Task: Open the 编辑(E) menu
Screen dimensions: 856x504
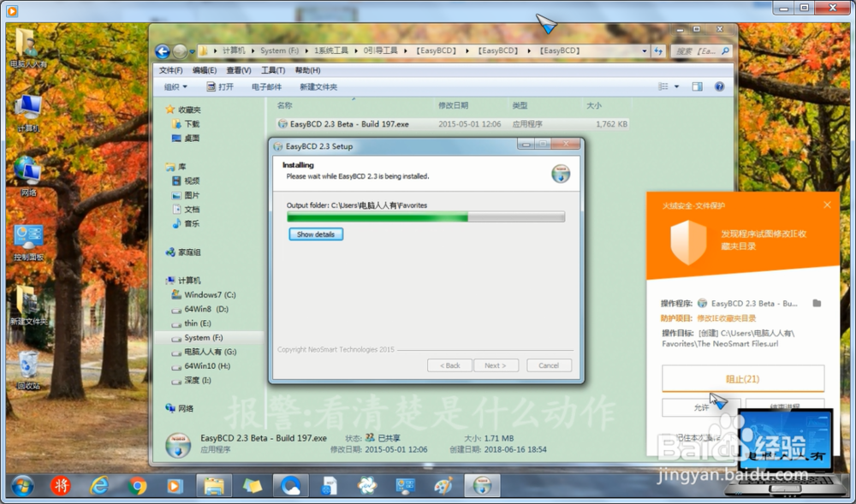Action: click(x=205, y=70)
